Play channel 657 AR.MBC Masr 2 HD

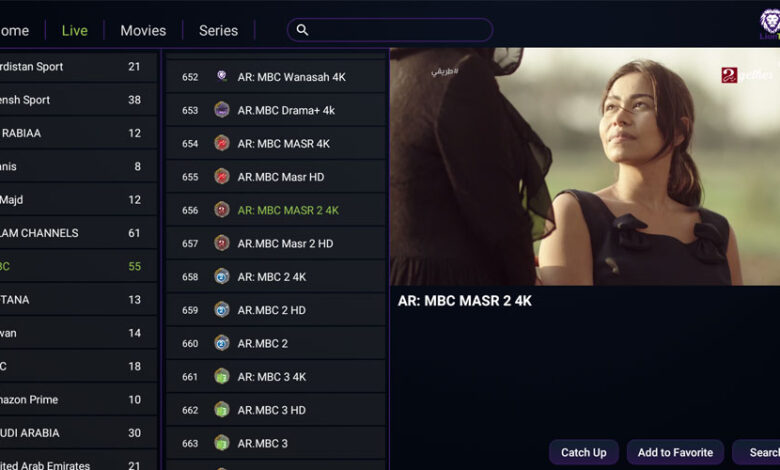[285, 243]
